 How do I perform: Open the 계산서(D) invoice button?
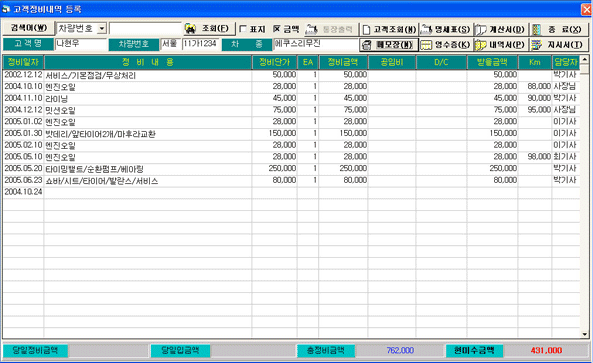coord(500,29)
